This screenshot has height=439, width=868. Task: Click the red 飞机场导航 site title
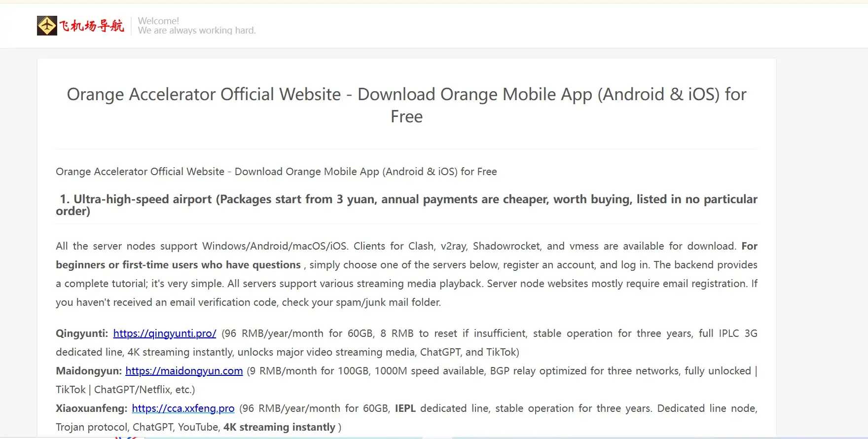[x=92, y=26]
